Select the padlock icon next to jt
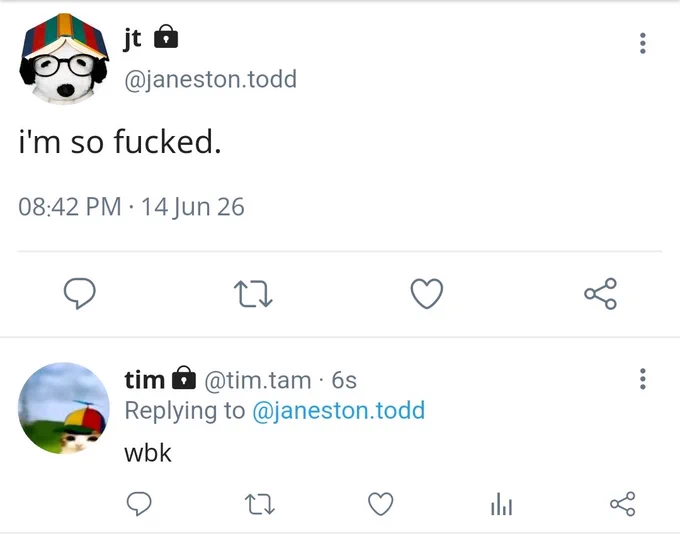The height and width of the screenshot is (534, 680). click(166, 36)
